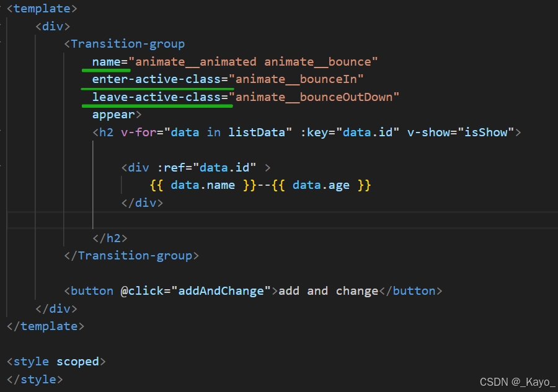Click the data.name interpolation
Screen dimensions: 558x392
pyautogui.click(x=203, y=185)
